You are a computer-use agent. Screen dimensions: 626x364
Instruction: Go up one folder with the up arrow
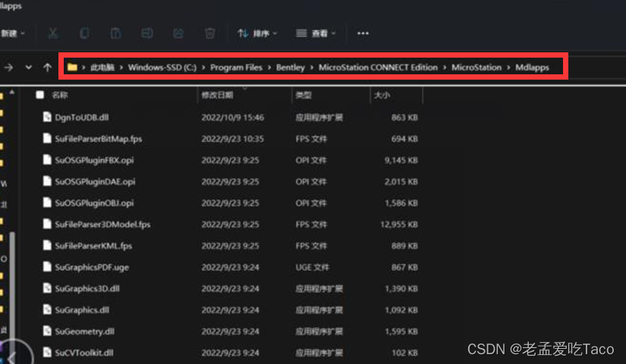pyautogui.click(x=47, y=67)
